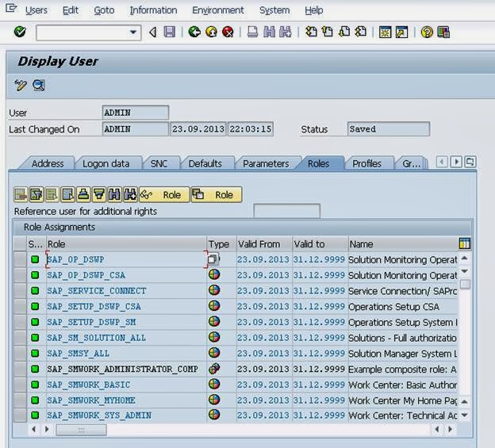
Task: Open role SAP_SERVICE_CONNECT link
Action: click(x=97, y=291)
